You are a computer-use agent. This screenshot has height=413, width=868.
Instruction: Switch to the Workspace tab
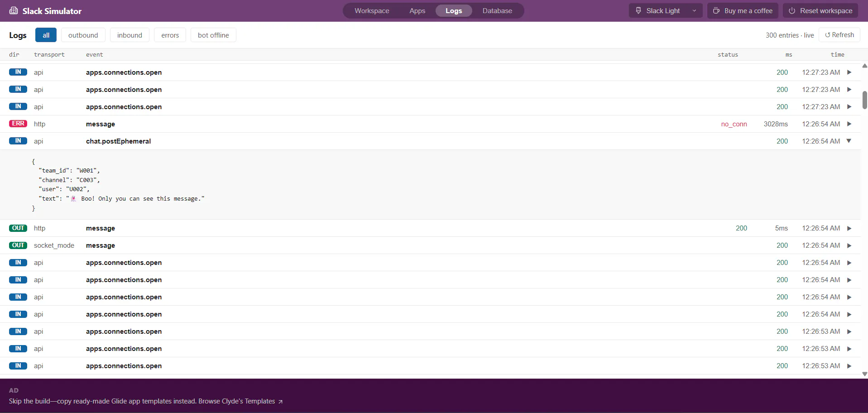(x=372, y=10)
